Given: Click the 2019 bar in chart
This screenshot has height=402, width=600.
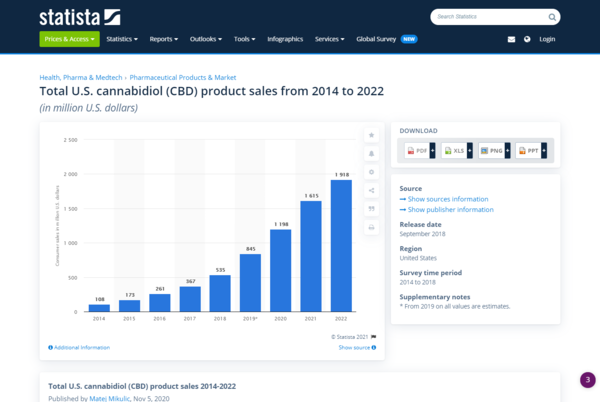Looking at the screenshot, I should coord(250,283).
